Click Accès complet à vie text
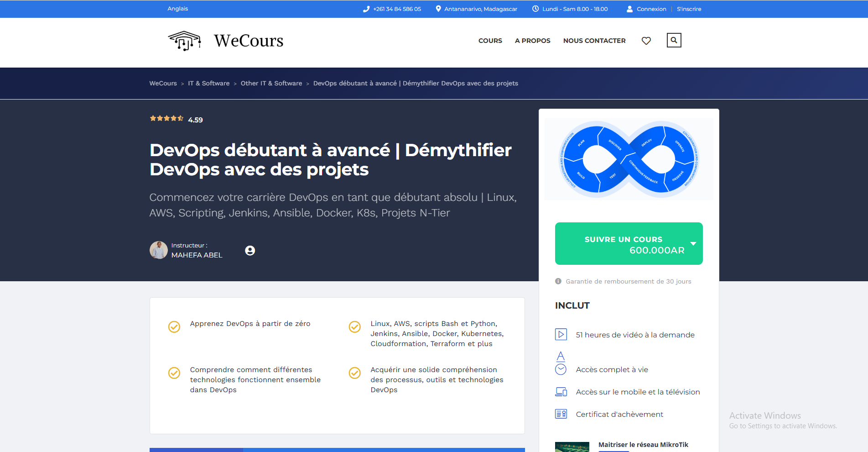Screen dimensions: 868x452 point(612,369)
